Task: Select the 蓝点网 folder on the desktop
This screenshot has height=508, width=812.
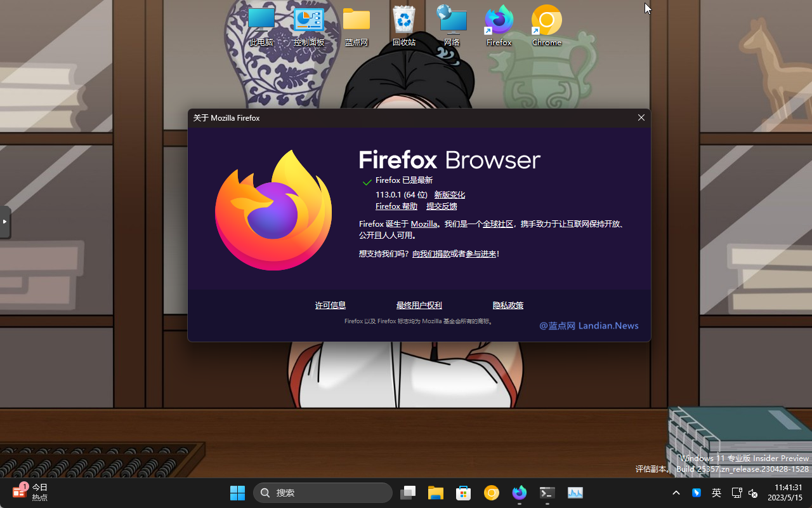Action: 357,26
